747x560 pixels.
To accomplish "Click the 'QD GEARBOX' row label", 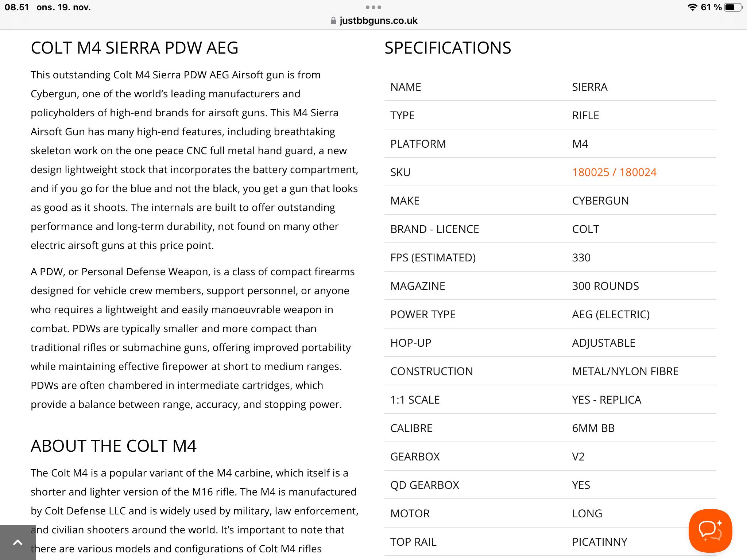I will click(x=424, y=485).
